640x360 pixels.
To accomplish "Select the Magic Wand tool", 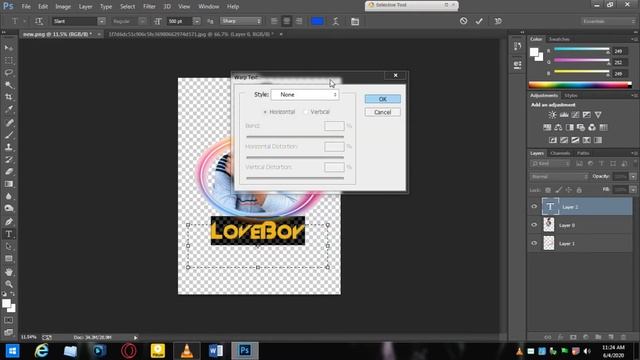I will click(x=9, y=85).
